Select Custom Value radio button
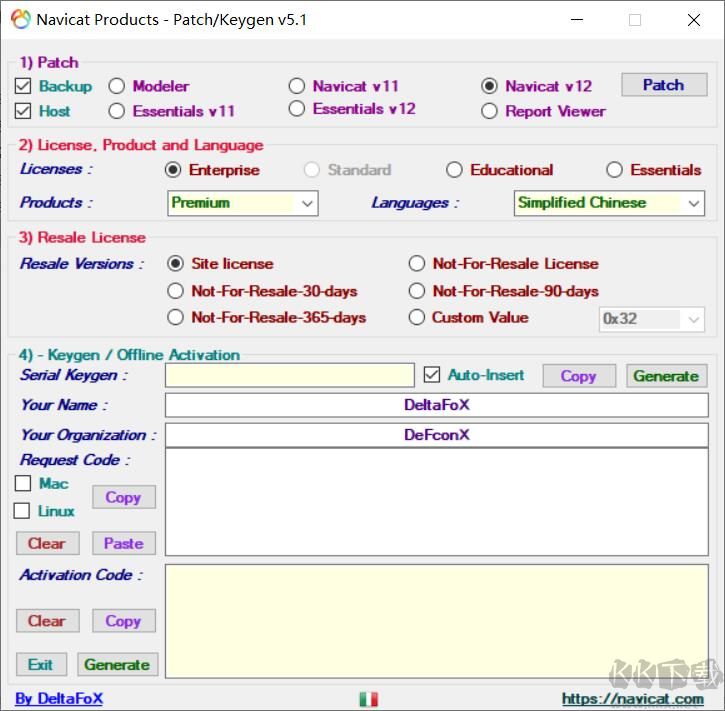 click(x=417, y=317)
